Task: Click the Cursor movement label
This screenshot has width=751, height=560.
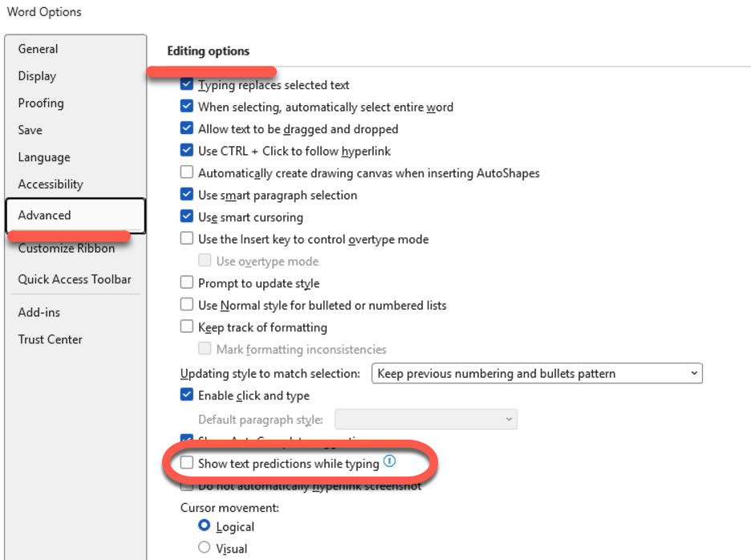Action: (x=230, y=508)
